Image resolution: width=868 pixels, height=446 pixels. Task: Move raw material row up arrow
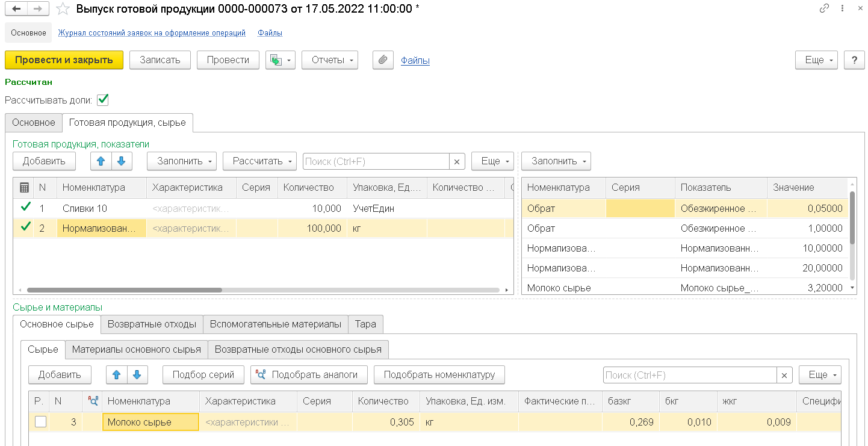click(x=116, y=374)
